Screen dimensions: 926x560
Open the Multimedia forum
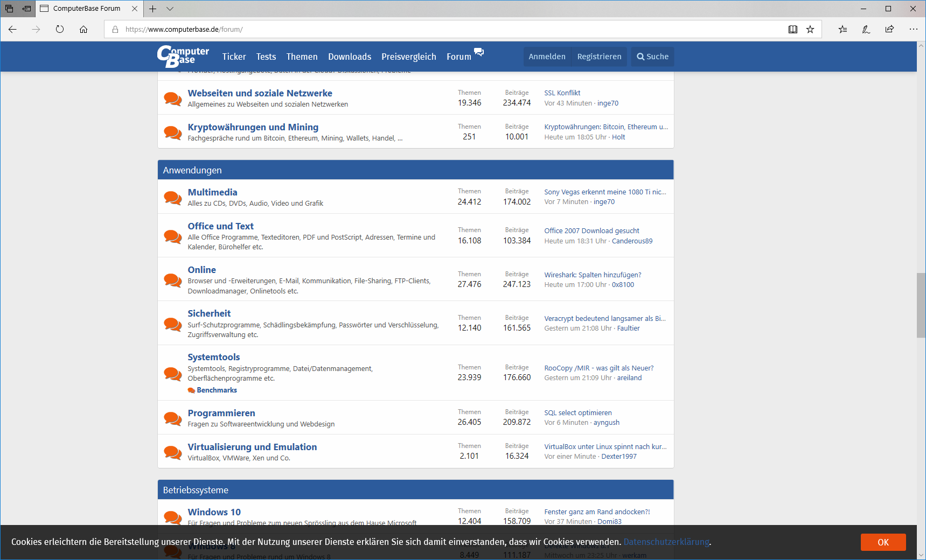click(212, 192)
